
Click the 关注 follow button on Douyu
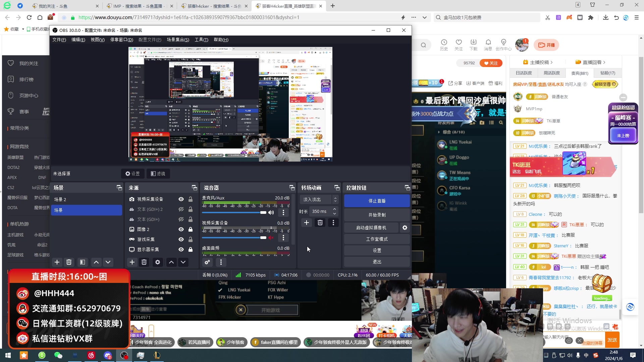tap(491, 63)
